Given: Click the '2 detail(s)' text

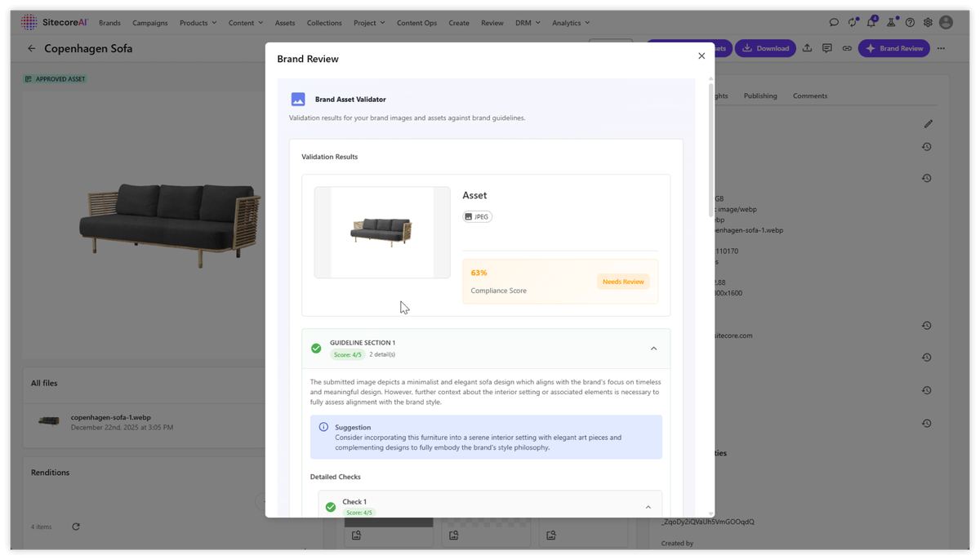Looking at the screenshot, I should tap(382, 354).
